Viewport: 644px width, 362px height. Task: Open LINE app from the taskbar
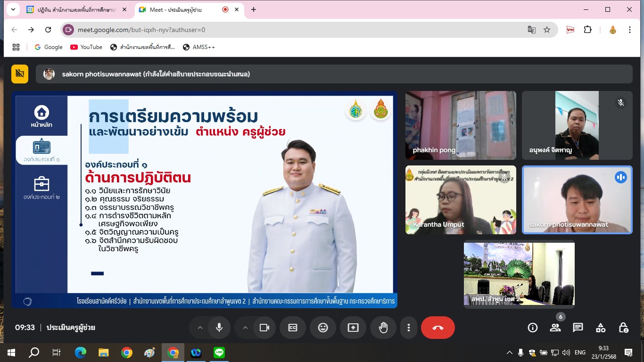[x=219, y=352]
